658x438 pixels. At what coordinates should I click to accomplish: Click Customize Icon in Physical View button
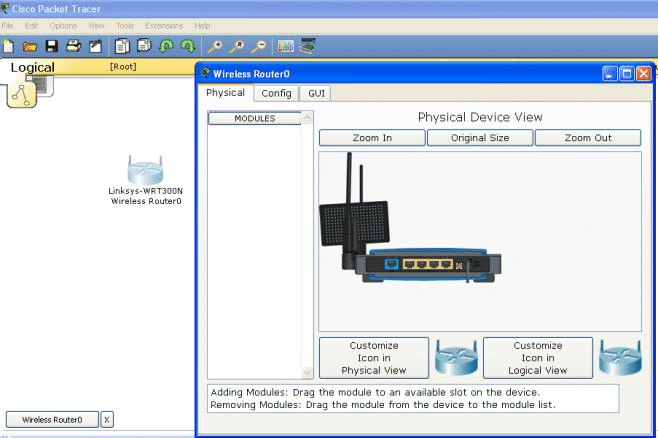point(374,358)
